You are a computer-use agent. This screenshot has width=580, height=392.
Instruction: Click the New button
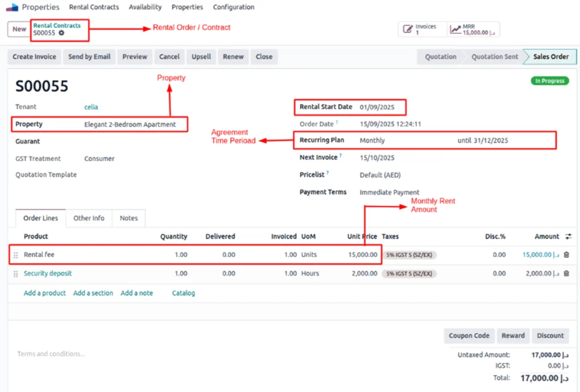(19, 29)
